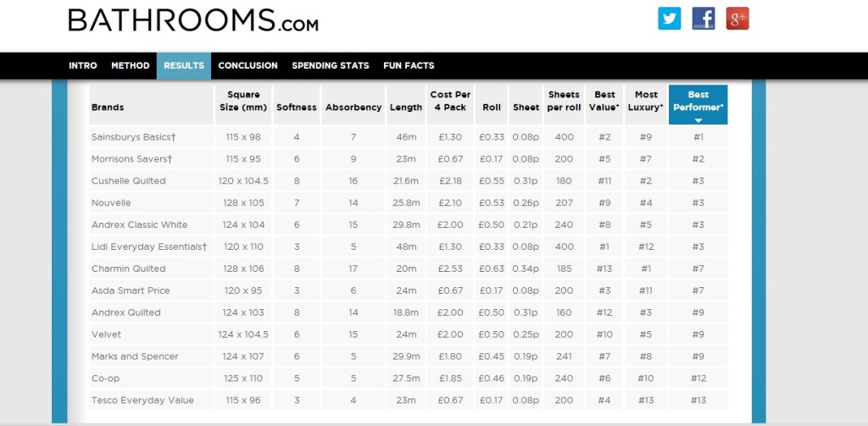Click the Charmin Quilted brand row
Viewport: 868px width, 426px height.
point(409,268)
